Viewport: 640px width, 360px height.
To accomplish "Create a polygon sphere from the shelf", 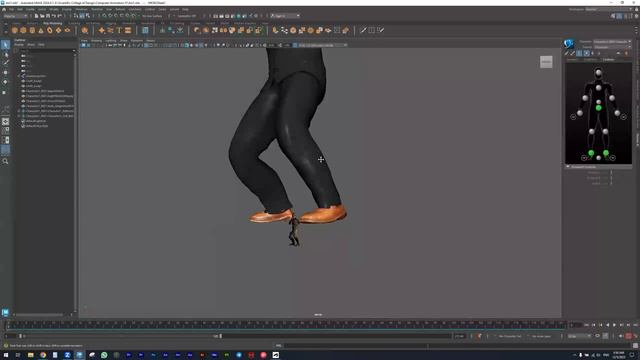I will click(x=15, y=30).
